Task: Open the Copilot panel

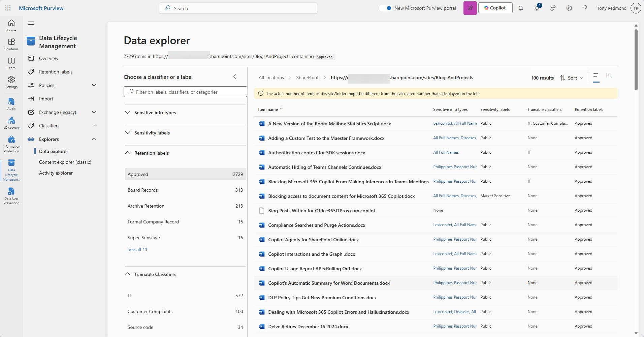Action: tap(495, 8)
